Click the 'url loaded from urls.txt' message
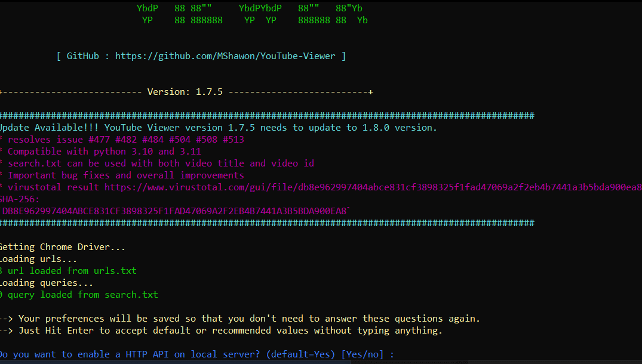Image resolution: width=642 pixels, height=364 pixels. click(x=72, y=271)
